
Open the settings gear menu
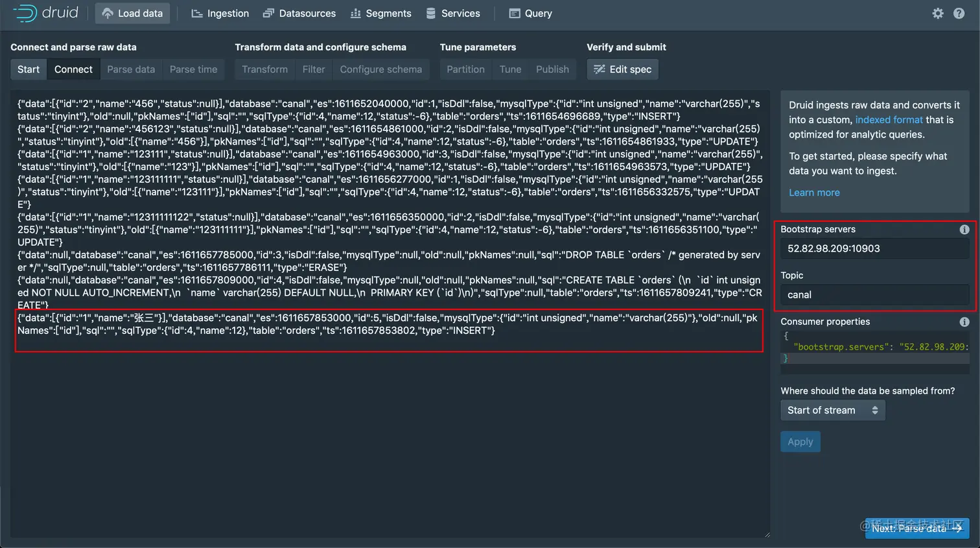938,13
